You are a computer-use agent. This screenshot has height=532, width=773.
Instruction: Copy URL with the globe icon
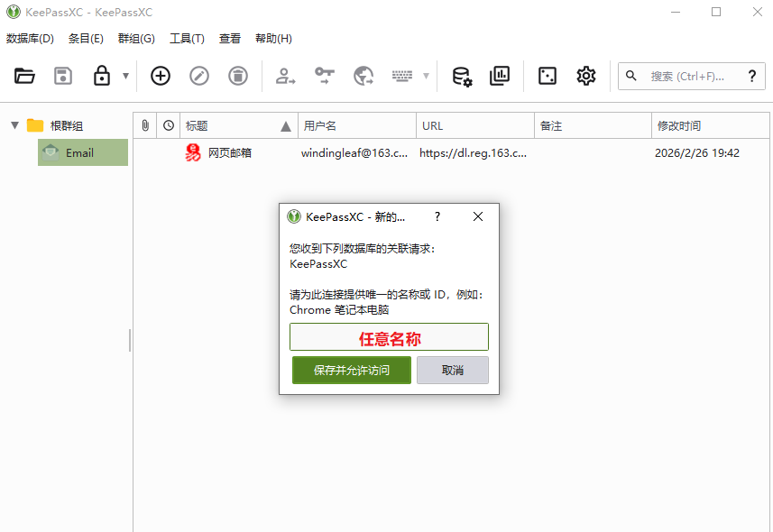point(363,76)
